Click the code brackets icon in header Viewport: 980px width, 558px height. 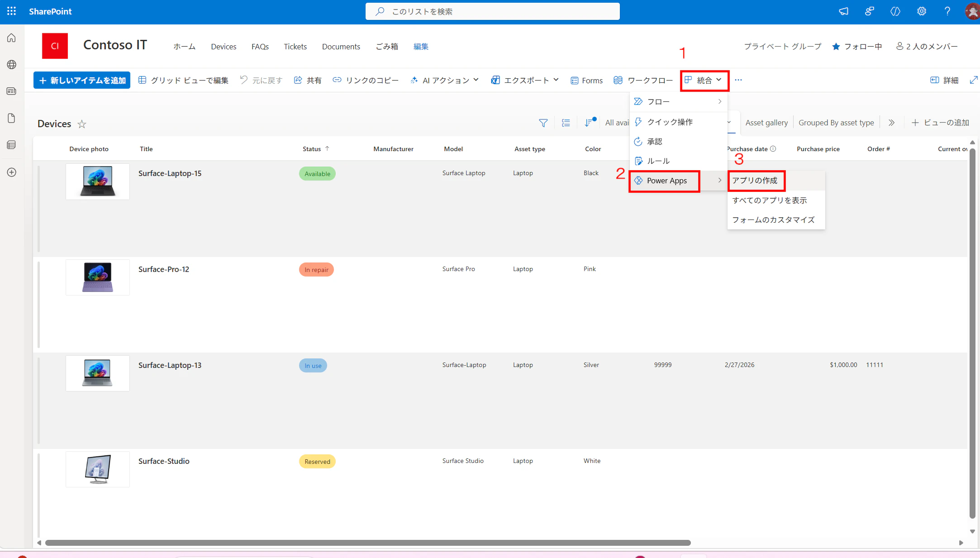[895, 11]
